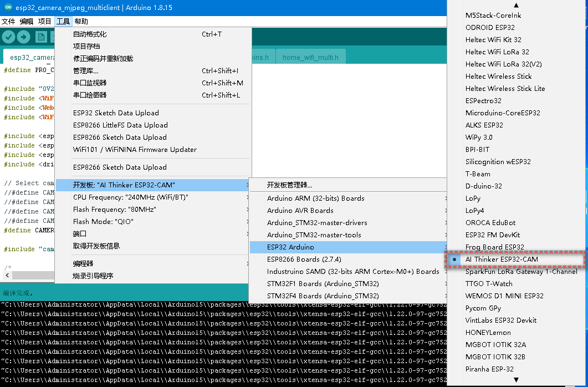Select Heltec WiFi Kit 32 board
The height and width of the screenshot is (387, 588).
515,40
